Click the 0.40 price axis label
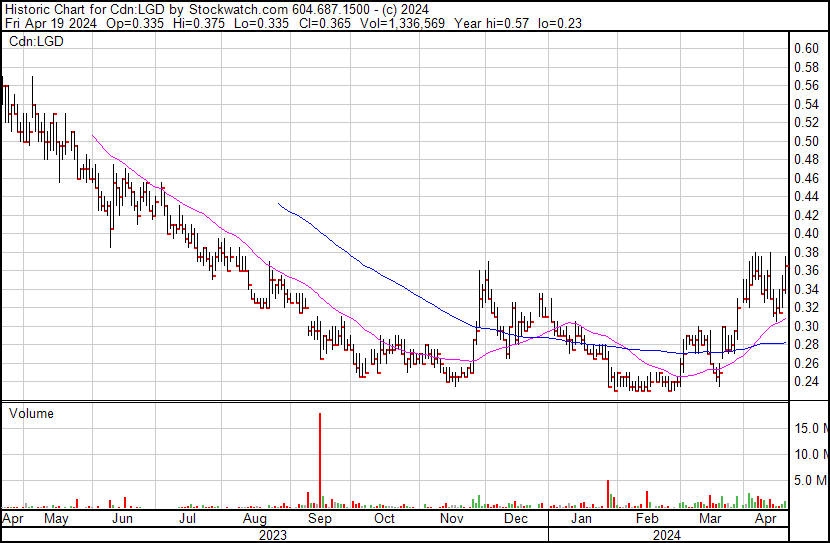 pos(806,233)
